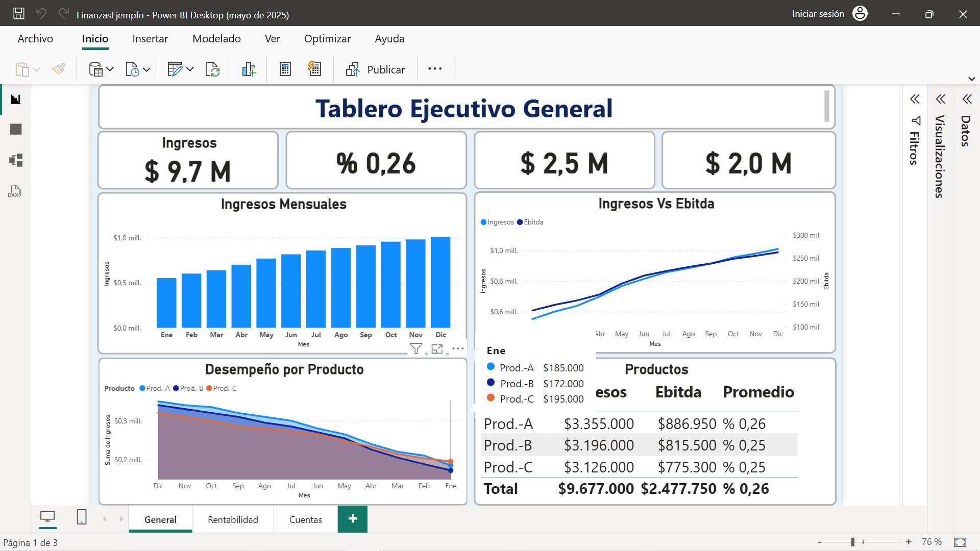
Task: Expand the Visualizaciones pane
Action: 941,99
